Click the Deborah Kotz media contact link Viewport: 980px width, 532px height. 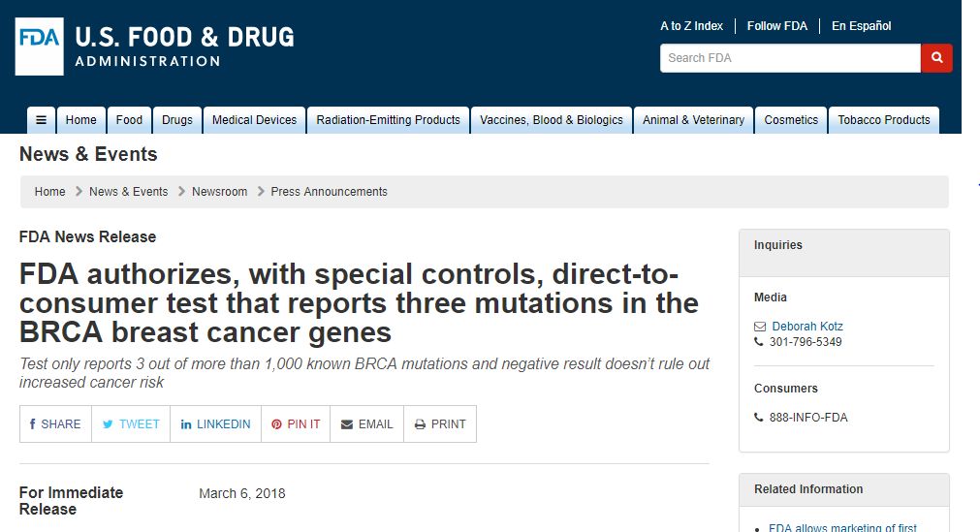pyautogui.click(x=807, y=327)
